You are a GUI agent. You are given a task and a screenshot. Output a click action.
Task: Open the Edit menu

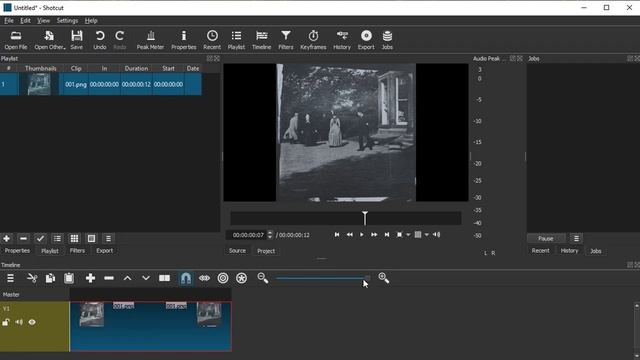25,20
